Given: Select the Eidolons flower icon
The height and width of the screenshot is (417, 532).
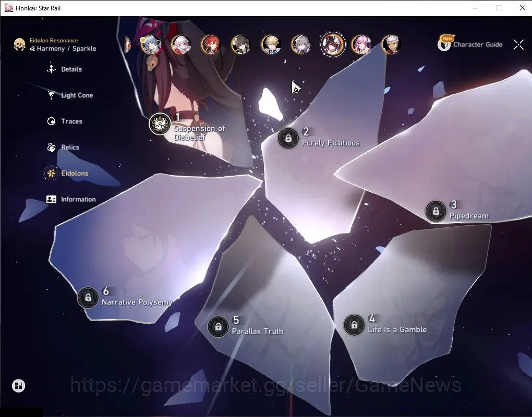Looking at the screenshot, I should 51,173.
